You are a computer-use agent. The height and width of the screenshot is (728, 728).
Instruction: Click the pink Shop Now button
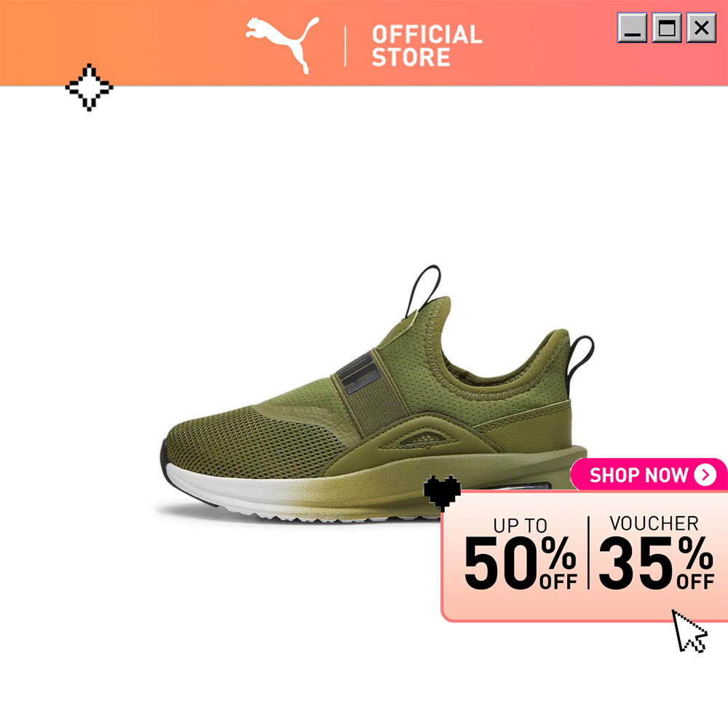(x=649, y=475)
